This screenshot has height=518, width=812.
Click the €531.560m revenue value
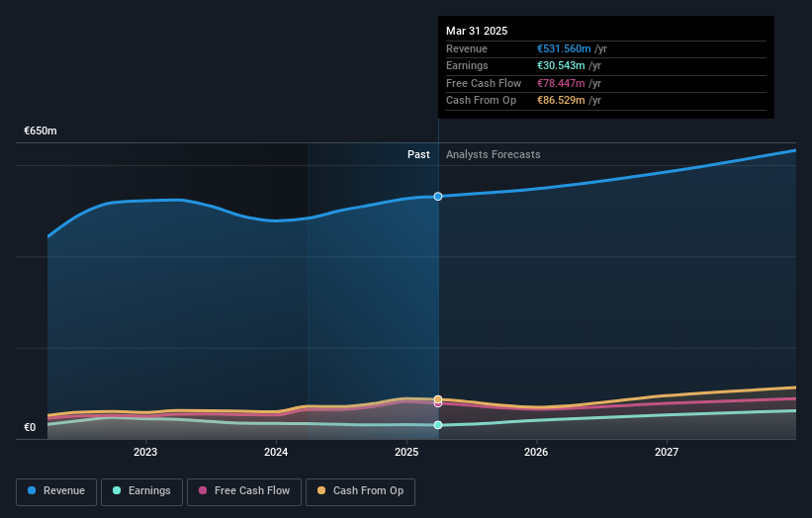pyautogui.click(x=564, y=48)
